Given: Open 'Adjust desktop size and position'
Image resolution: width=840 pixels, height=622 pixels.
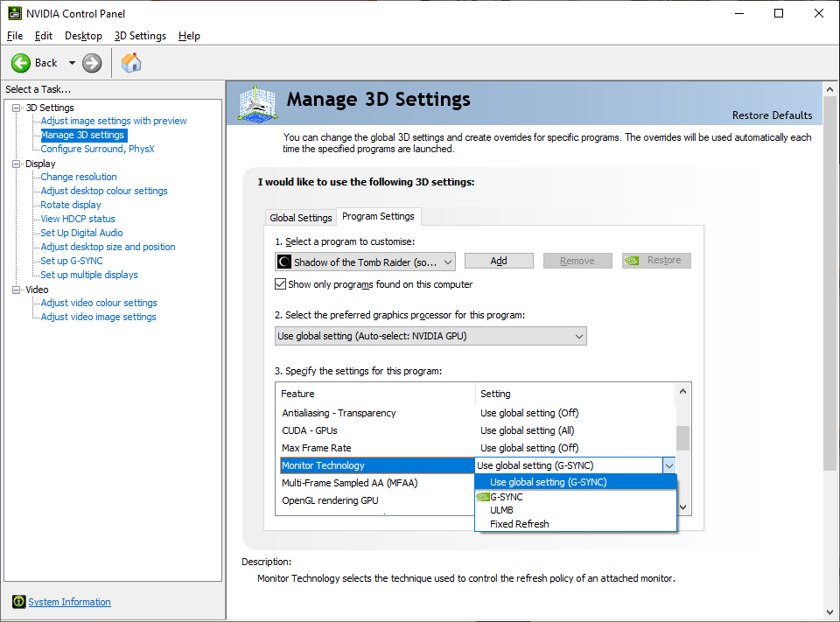Looking at the screenshot, I should pos(108,247).
